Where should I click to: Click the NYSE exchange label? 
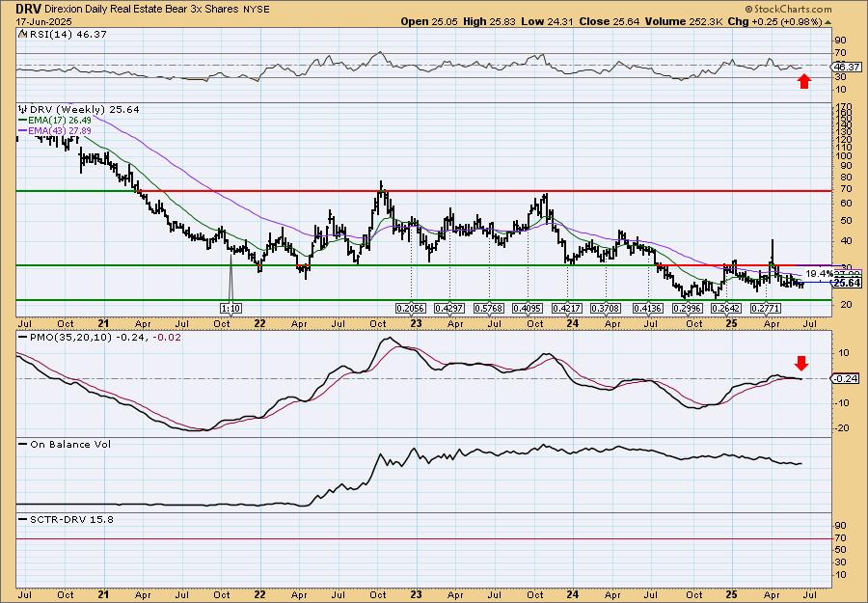click(x=257, y=10)
